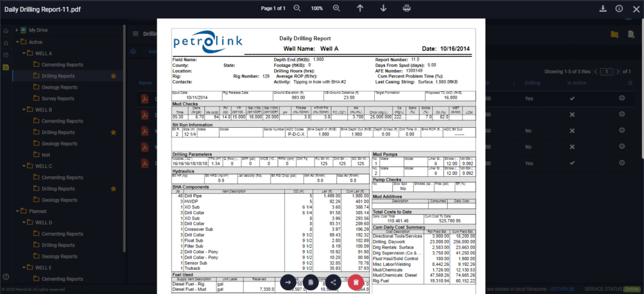644x294 pixels.
Task: Print the Daily Drilling Report
Action: coord(407,8)
